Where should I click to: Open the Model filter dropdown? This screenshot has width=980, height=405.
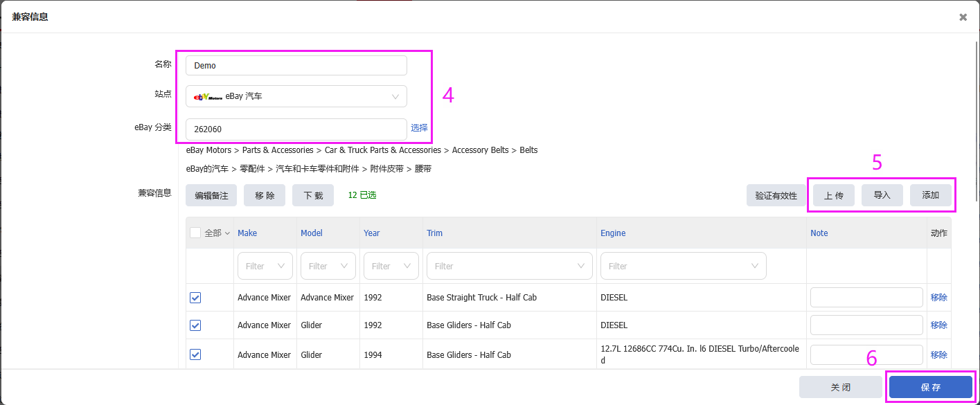point(328,266)
